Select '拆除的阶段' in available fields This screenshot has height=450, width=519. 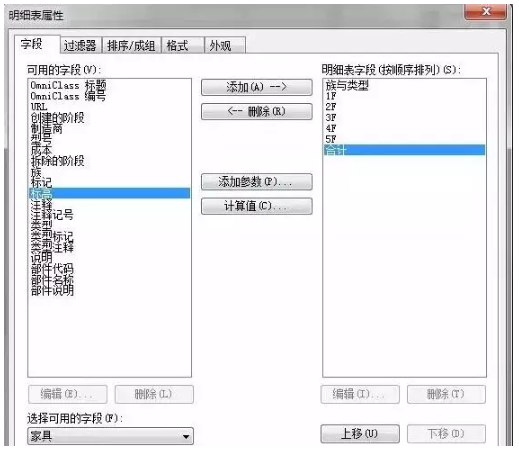(x=109, y=161)
